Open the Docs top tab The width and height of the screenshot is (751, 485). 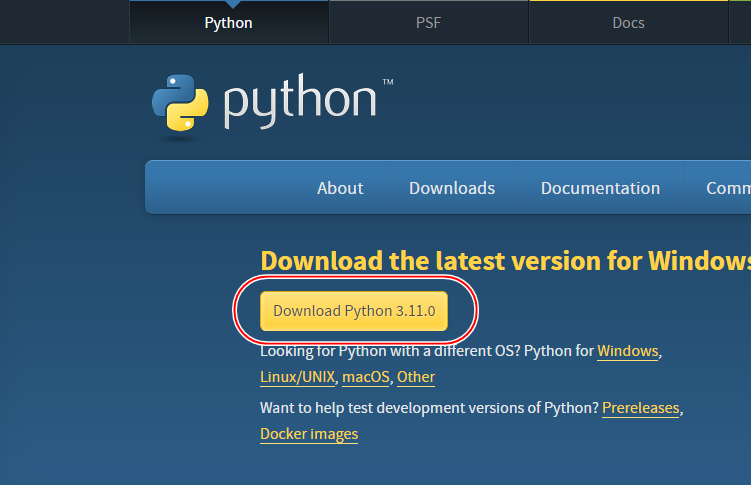coord(628,23)
